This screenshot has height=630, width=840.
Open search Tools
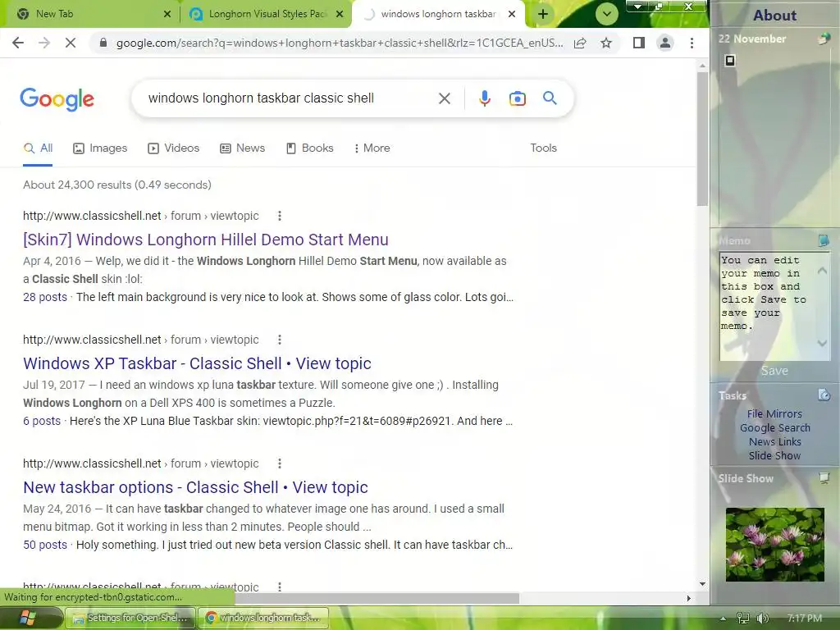pyautogui.click(x=543, y=148)
